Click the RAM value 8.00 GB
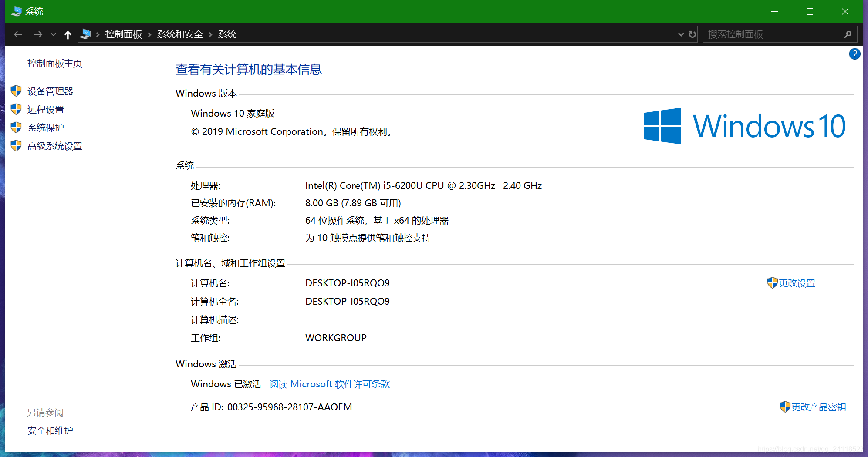 click(x=353, y=203)
